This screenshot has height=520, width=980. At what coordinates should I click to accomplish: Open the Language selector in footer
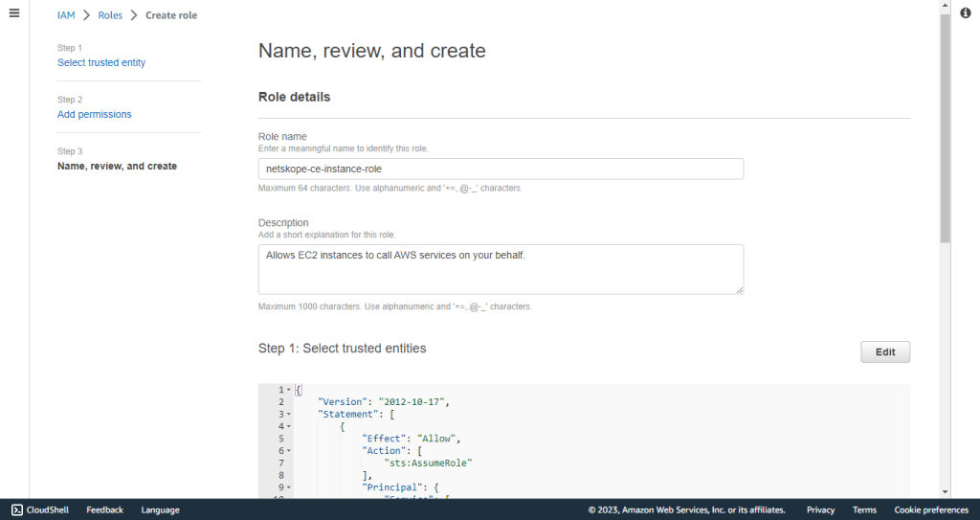click(x=160, y=510)
